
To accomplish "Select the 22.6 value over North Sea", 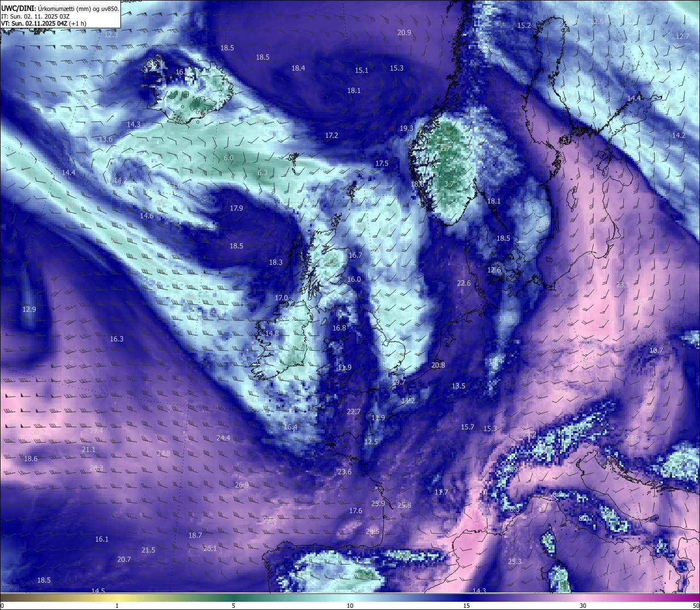I will pyautogui.click(x=464, y=283).
